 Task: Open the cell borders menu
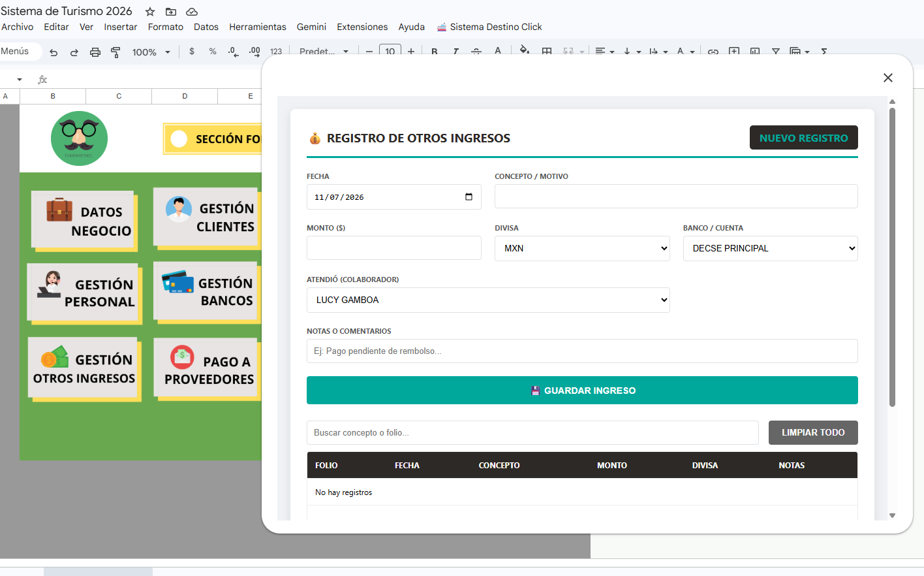click(547, 52)
